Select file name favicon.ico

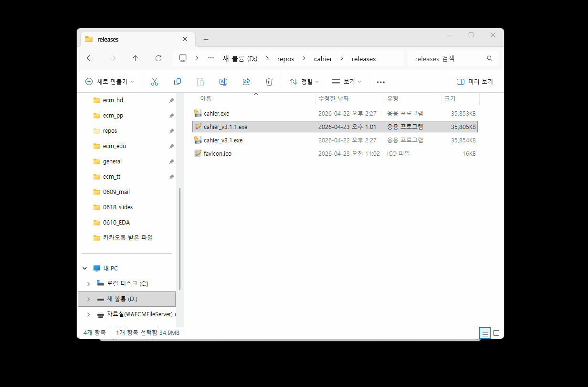click(x=218, y=153)
